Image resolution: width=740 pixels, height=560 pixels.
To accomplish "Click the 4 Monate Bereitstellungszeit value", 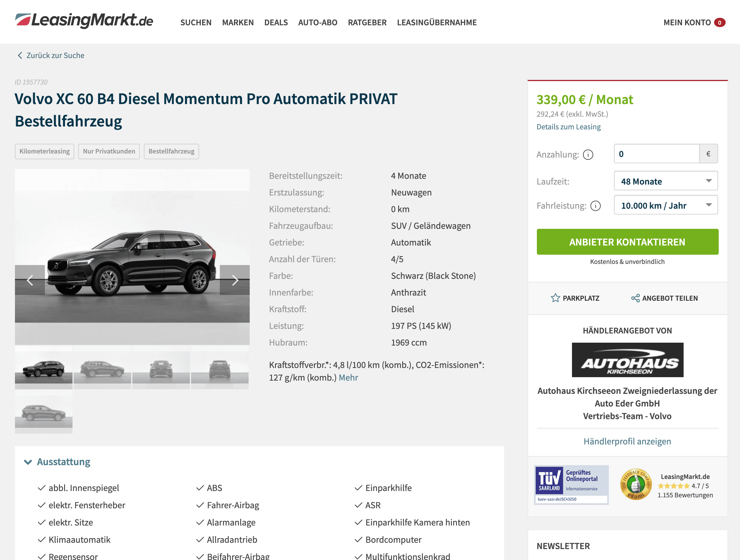I will coord(409,176).
